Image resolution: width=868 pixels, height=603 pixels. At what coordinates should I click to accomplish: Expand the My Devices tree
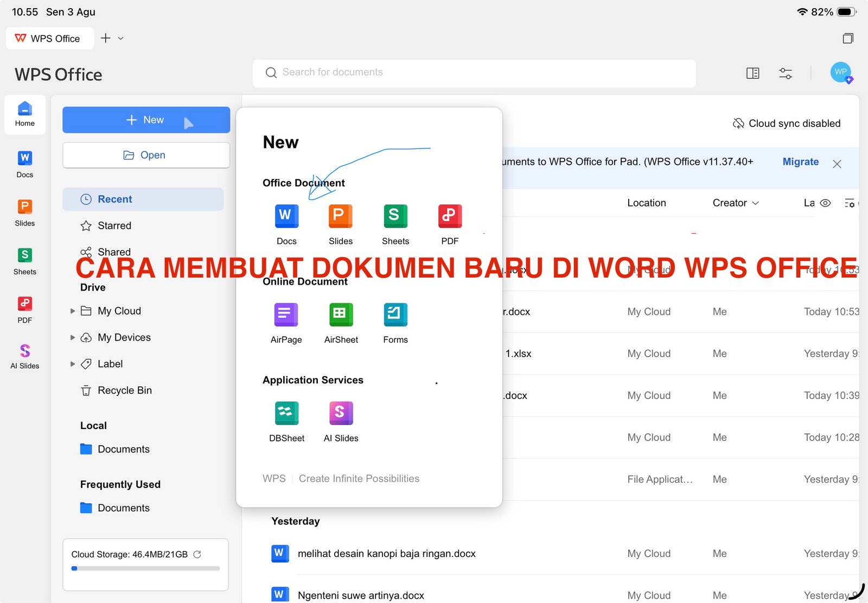pos(73,338)
